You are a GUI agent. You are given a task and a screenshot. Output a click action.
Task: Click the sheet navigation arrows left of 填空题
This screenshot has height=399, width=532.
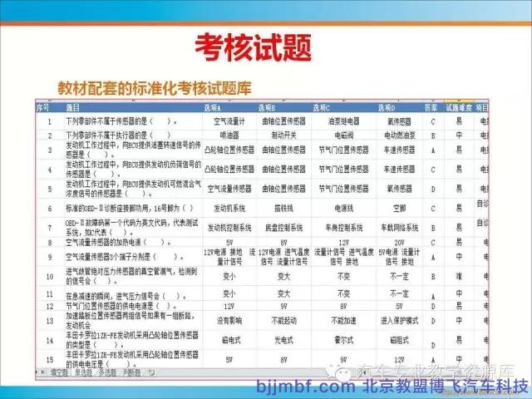coord(40,372)
